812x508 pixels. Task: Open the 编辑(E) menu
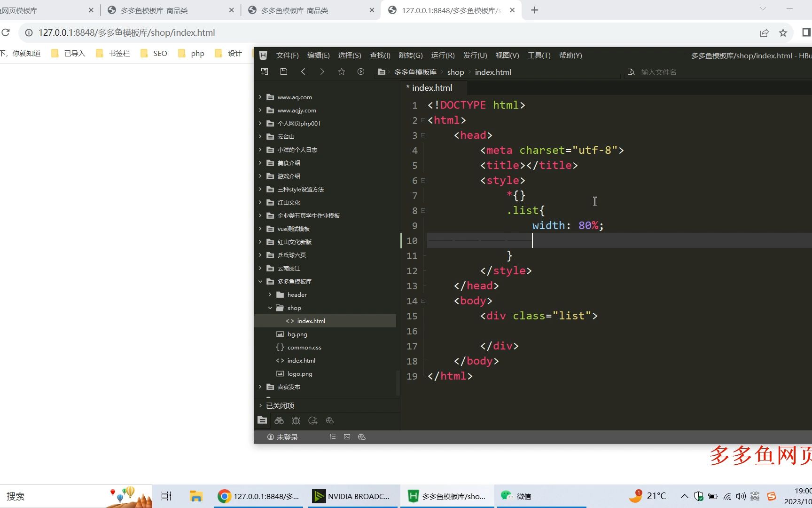tap(318, 55)
